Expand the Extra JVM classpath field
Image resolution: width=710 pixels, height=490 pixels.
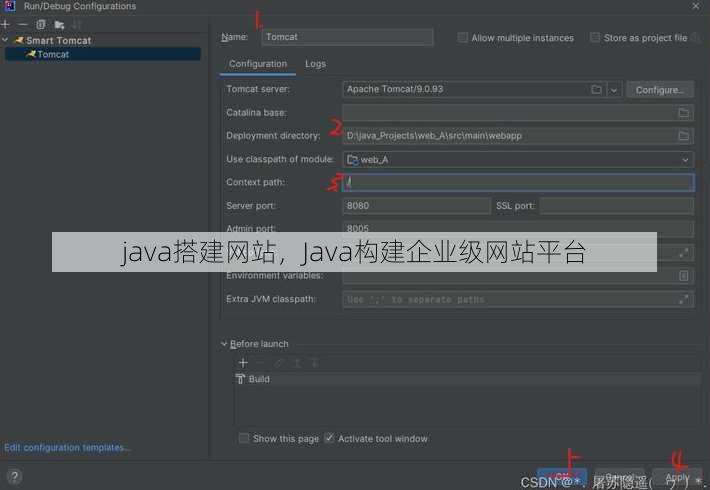tap(684, 299)
